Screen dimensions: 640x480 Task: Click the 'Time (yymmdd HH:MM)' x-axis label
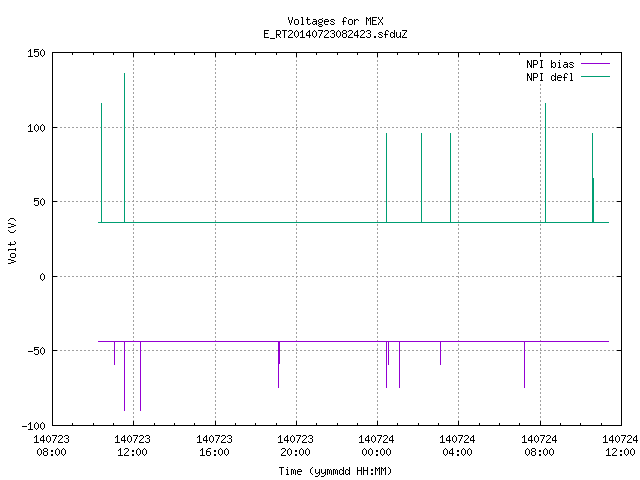coord(335,471)
